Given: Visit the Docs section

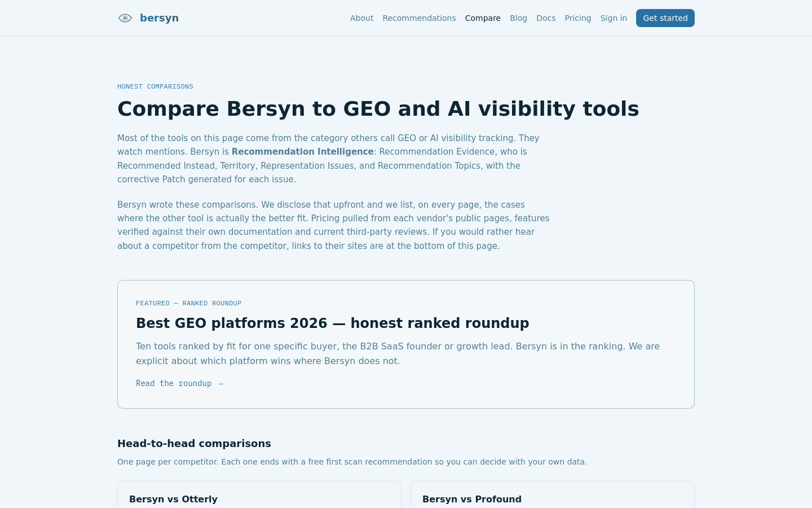Looking at the screenshot, I should (546, 18).
